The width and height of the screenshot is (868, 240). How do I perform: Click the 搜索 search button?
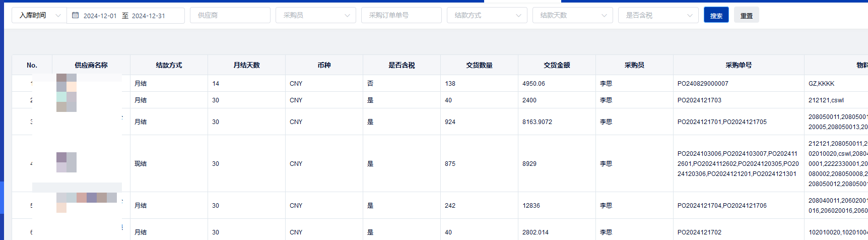[716, 16]
